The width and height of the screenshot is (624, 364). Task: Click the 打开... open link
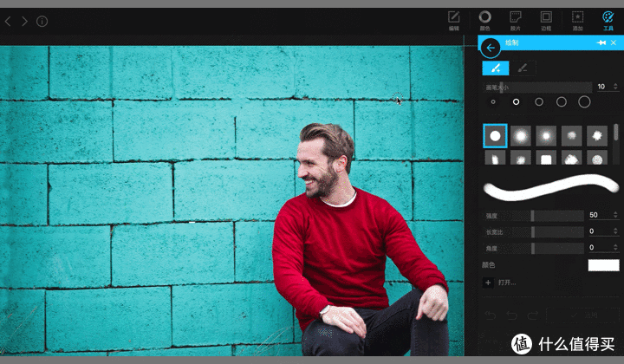tap(507, 283)
